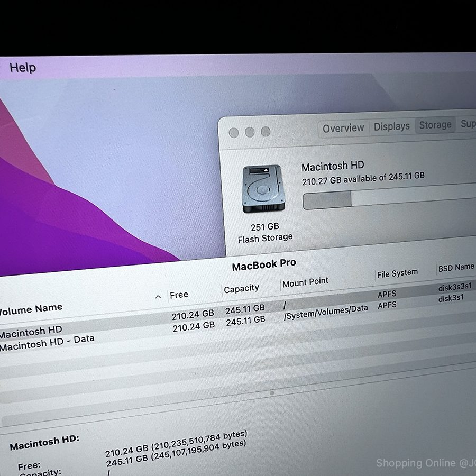Sort by the Free column header
This screenshot has height=476, width=476.
point(179,295)
